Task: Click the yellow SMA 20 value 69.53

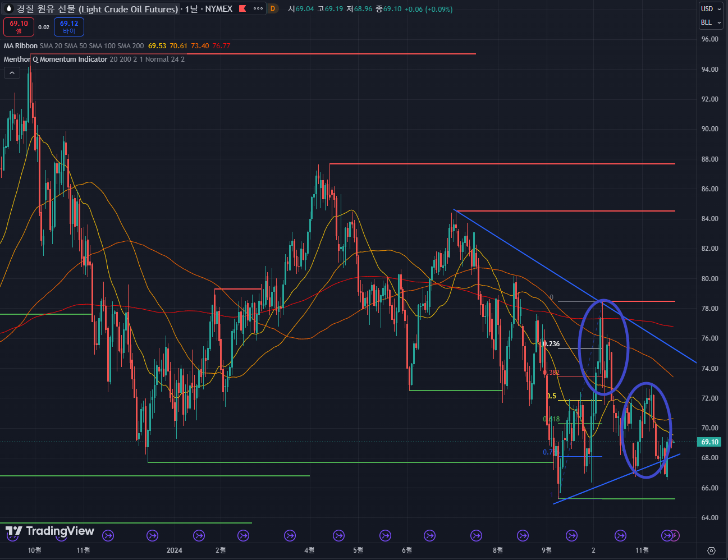Action: [157, 46]
